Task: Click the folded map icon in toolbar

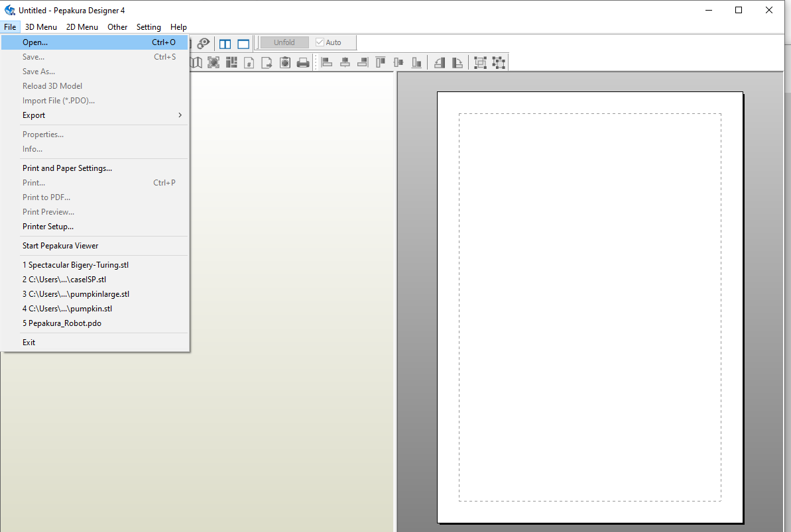Action: click(x=196, y=62)
